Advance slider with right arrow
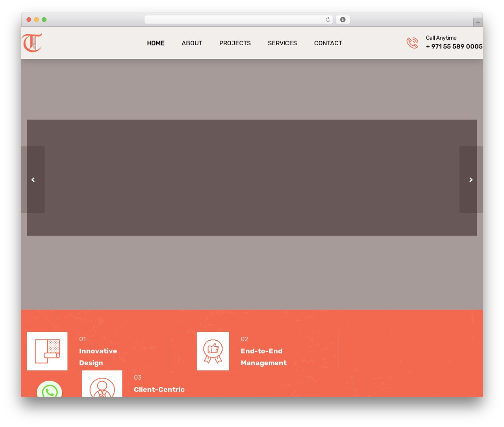 tap(471, 180)
